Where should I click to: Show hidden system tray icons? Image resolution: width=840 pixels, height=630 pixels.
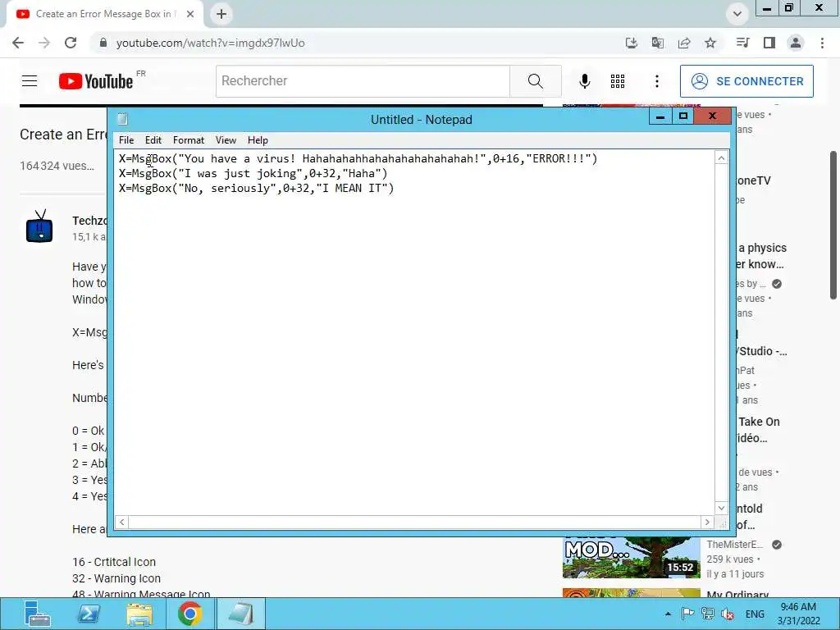(x=668, y=614)
